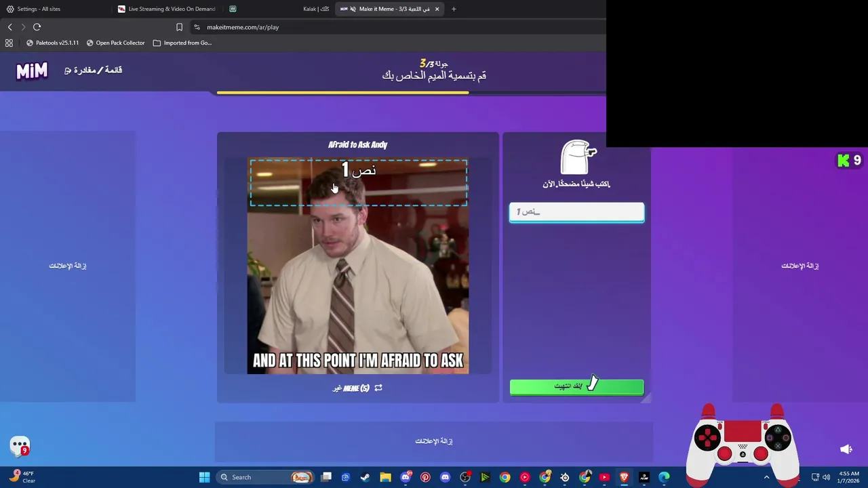
Task: Open the menu / leave game link
Action: coord(94,70)
